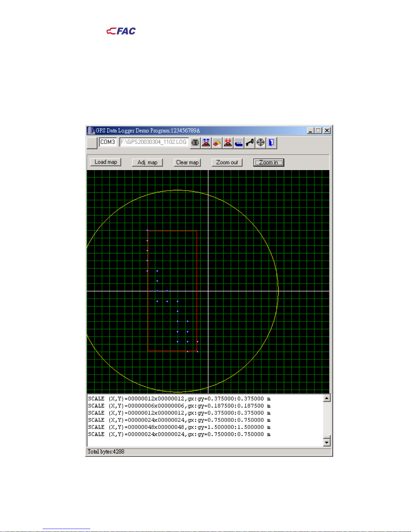Click the eraser icon in toolbar
411x532 pixels.
click(x=217, y=143)
